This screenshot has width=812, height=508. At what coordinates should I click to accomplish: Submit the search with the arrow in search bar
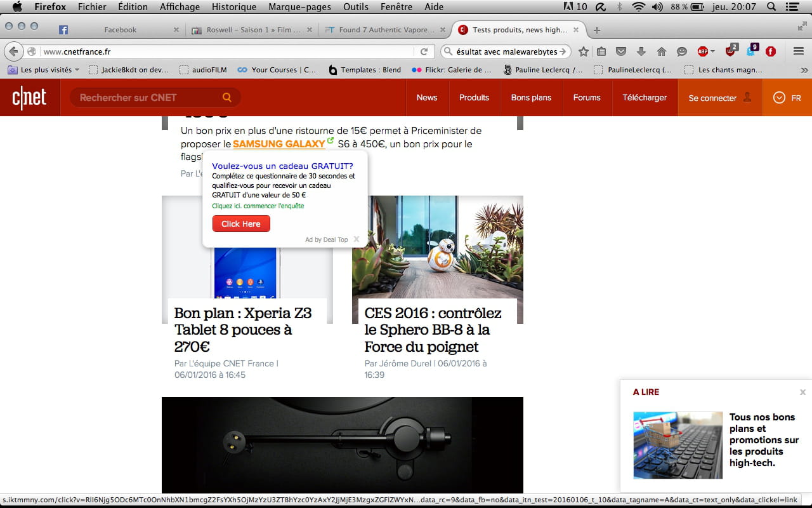point(563,51)
